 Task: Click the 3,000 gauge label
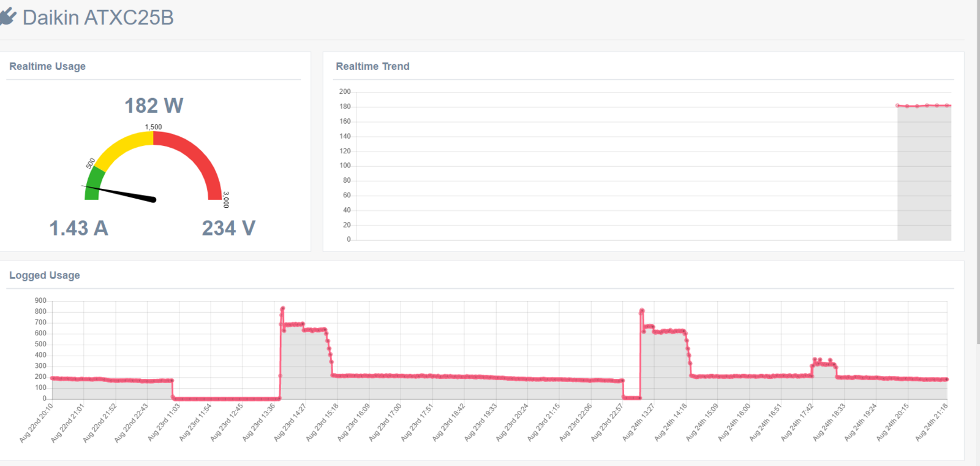pyautogui.click(x=226, y=200)
